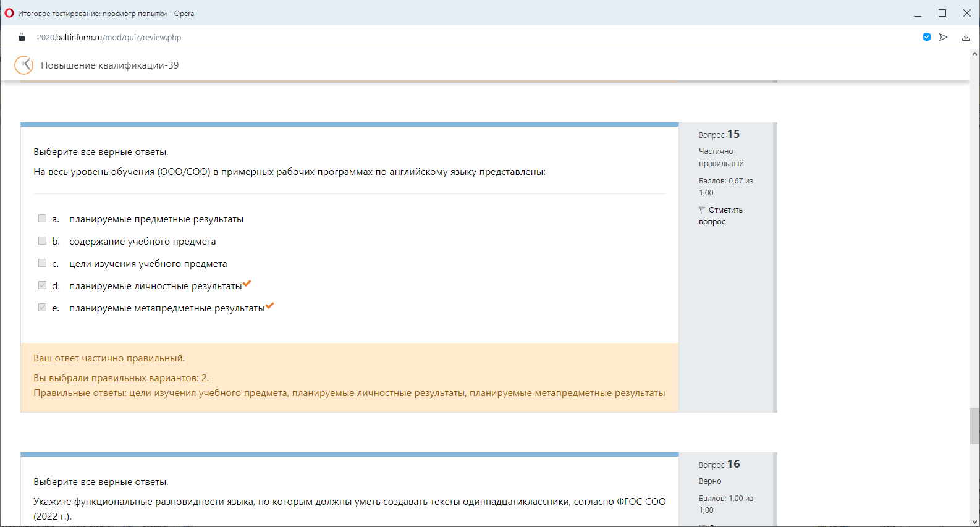Click the padlock site security icon
This screenshot has height=527, width=980.
tap(22, 37)
